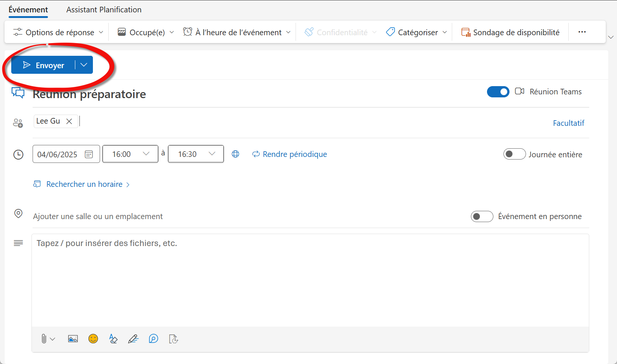Open the Envoyer split button arrow
617x364 pixels.
(x=84, y=65)
